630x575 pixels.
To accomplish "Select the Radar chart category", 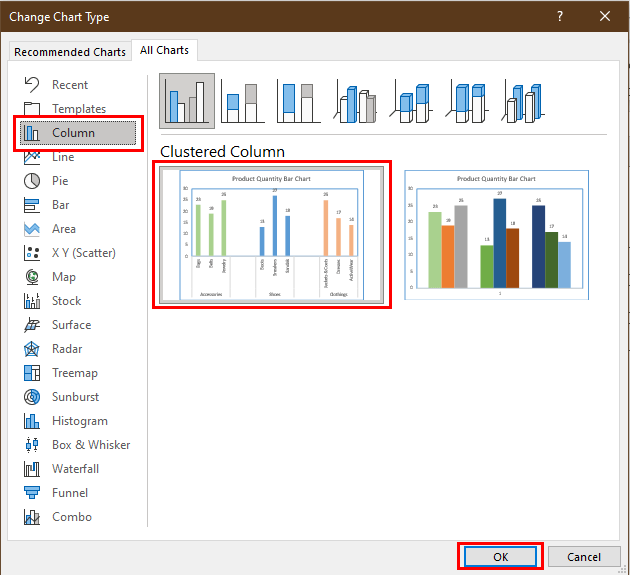I will tap(78, 349).
